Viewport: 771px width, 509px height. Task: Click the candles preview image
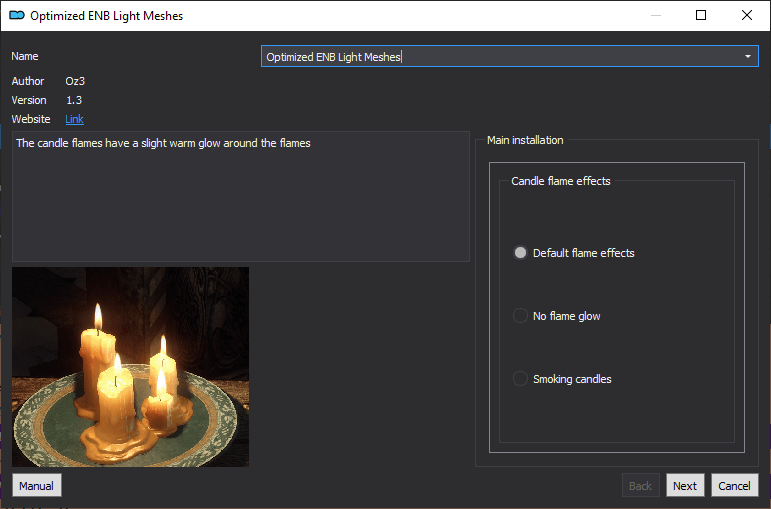click(x=130, y=367)
